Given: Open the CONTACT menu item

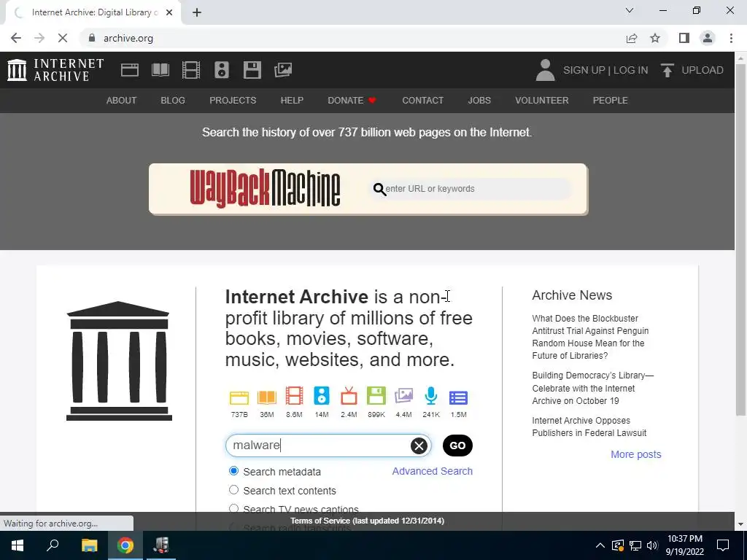Looking at the screenshot, I should pyautogui.click(x=422, y=101).
